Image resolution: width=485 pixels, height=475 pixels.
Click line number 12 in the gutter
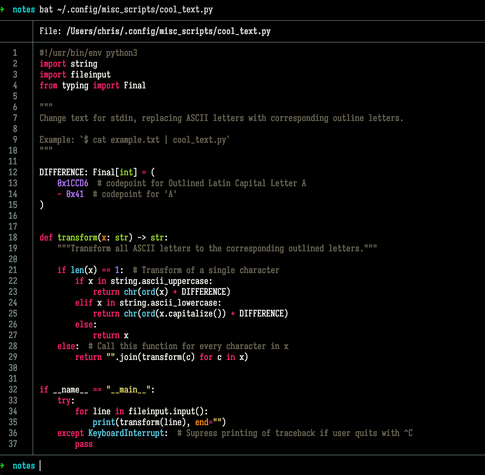[x=13, y=172]
